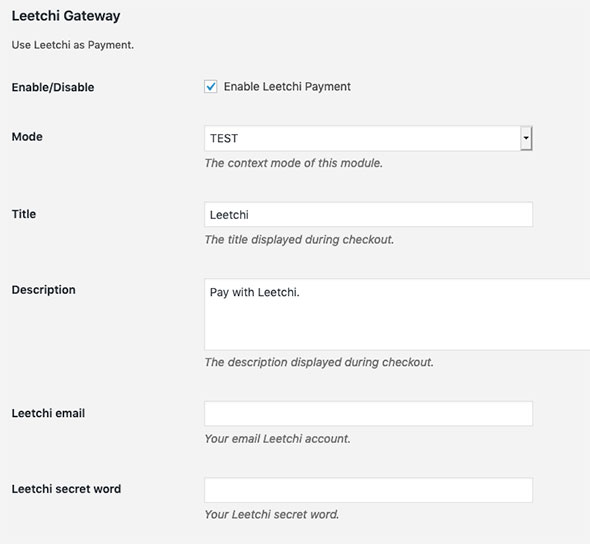Click the Mode dropdown arrow button
Image resolution: width=590 pixels, height=544 pixels.
pyautogui.click(x=526, y=138)
